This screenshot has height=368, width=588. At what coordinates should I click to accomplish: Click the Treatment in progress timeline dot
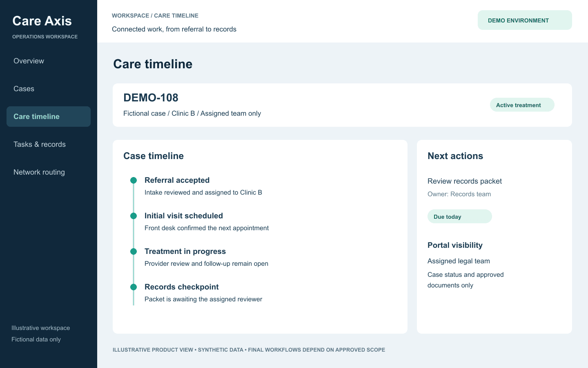tap(134, 251)
